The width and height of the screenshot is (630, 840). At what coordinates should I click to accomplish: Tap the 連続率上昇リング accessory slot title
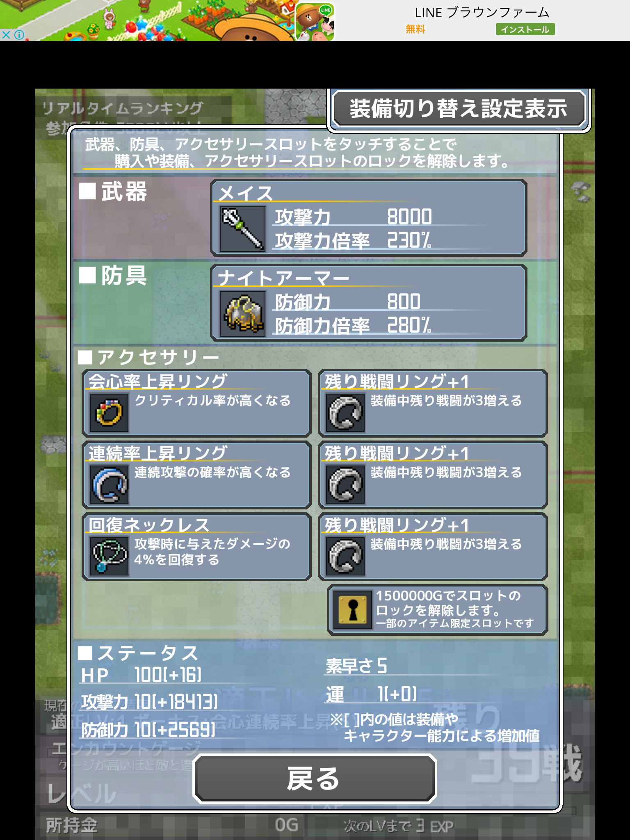point(157,453)
